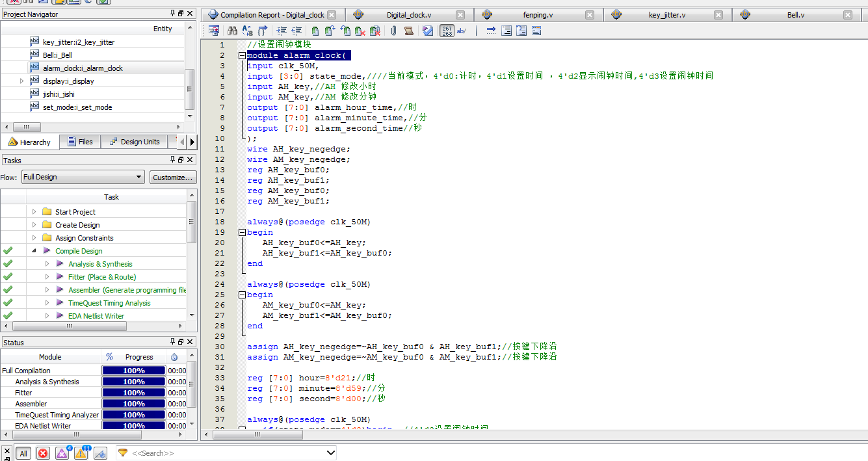Click the Full Compilation 100% progress bar

(133, 371)
